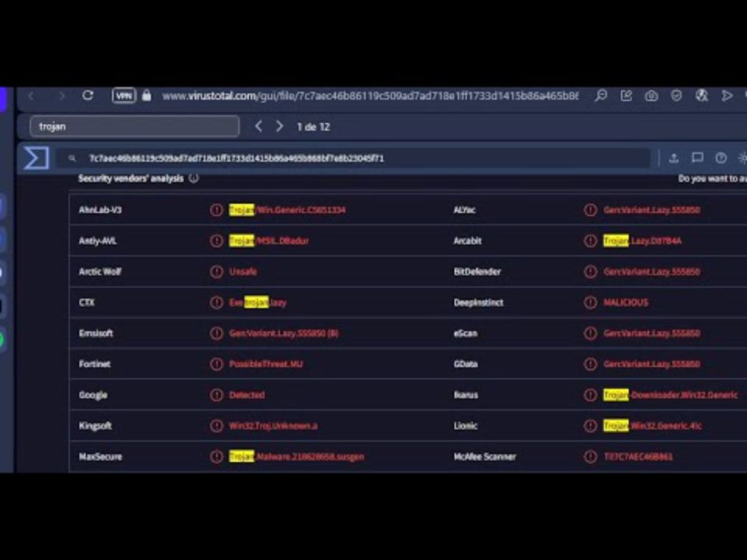Click the virustotal.com URL in the address bar
The height and width of the screenshot is (560, 747).
[x=371, y=96]
